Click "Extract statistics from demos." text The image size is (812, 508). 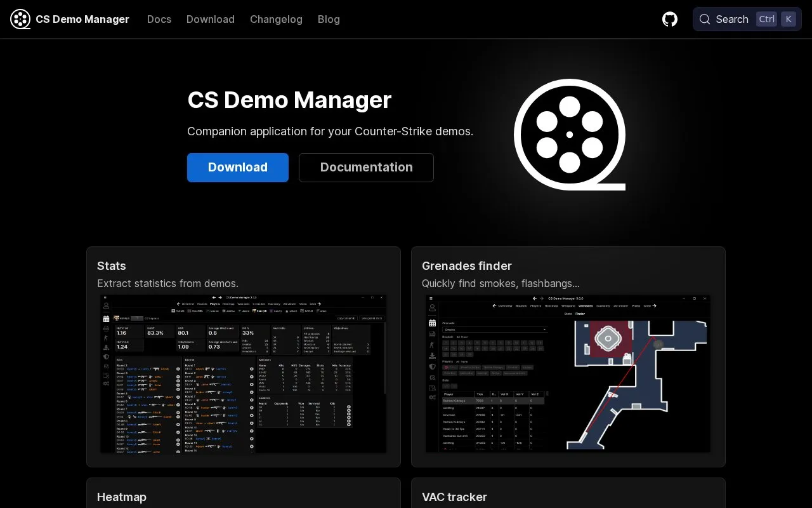[168, 284]
